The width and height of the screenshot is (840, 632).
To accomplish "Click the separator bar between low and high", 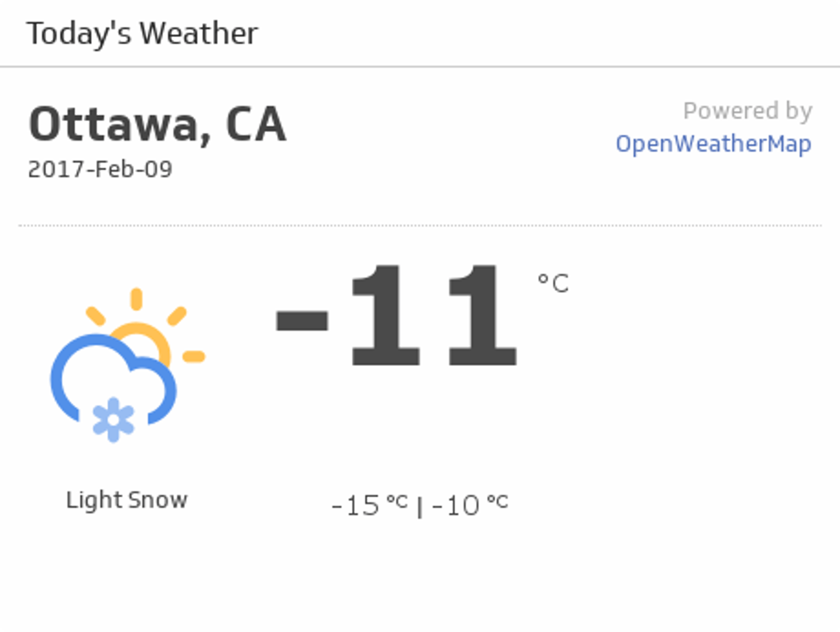I will tap(419, 507).
